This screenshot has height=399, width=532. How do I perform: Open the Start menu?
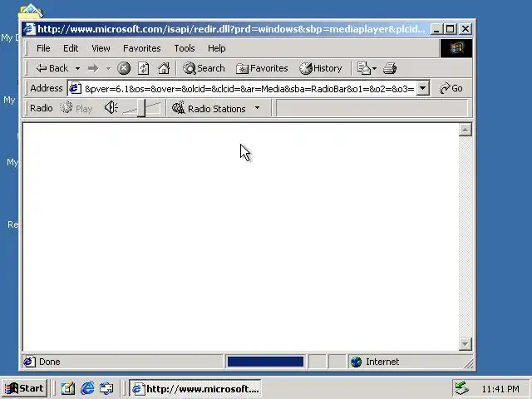pos(24,388)
